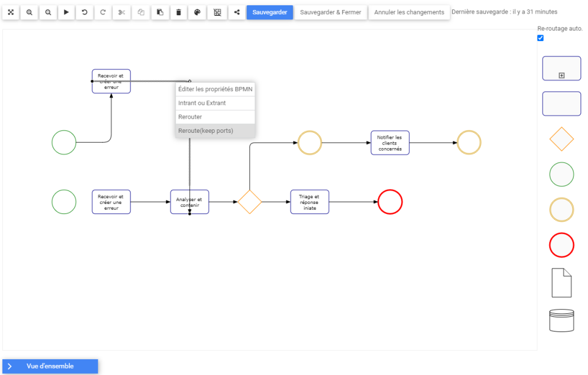Select the lower green start event on canvas
This screenshot has height=375, width=588.
point(64,202)
